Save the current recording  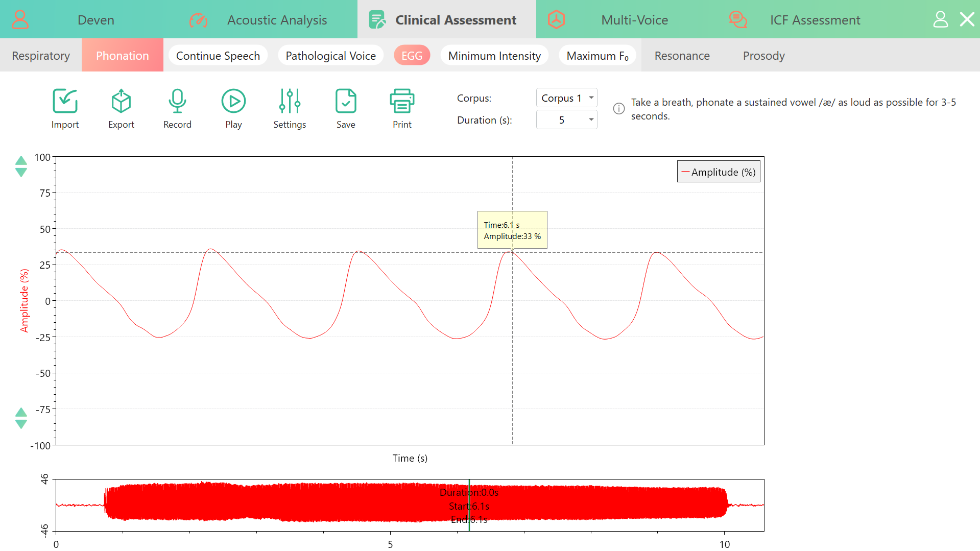click(x=346, y=101)
